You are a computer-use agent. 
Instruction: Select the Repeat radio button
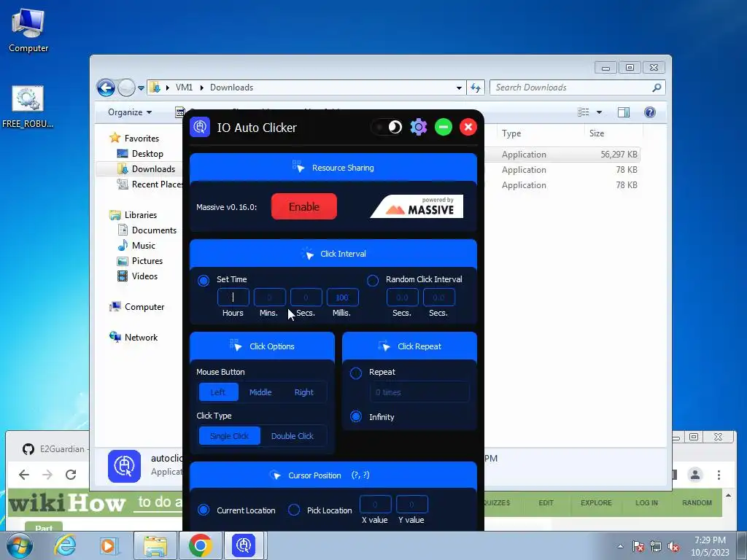pos(356,373)
